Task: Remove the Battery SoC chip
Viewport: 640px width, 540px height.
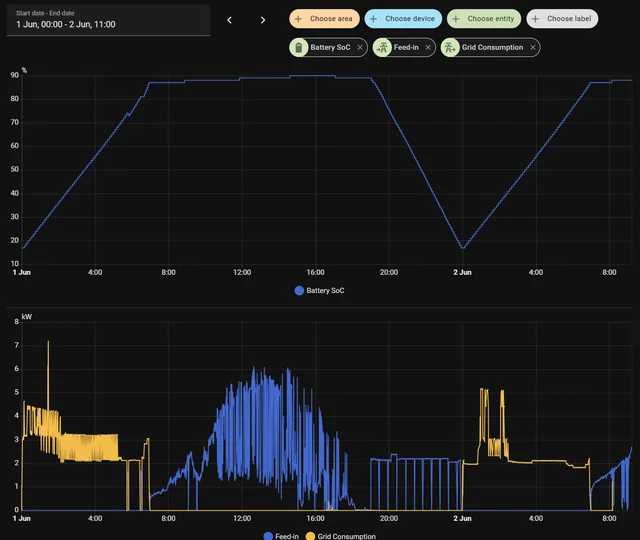Action: point(360,47)
